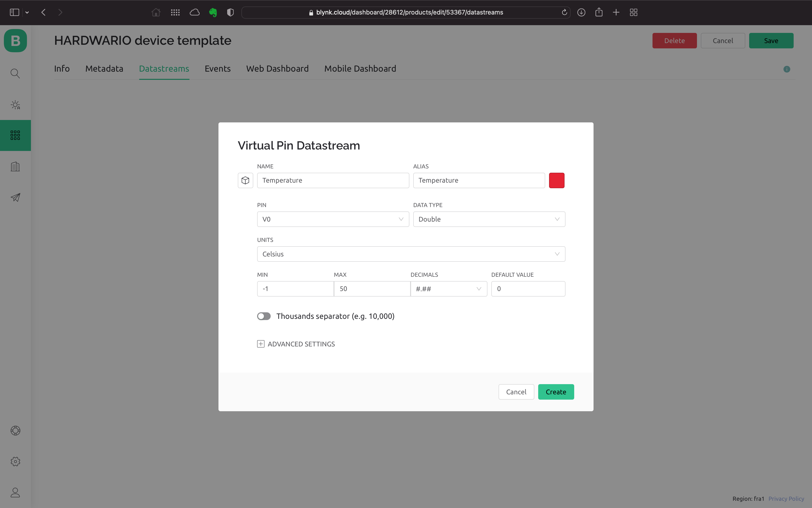Click the Blynk logo icon
This screenshot has width=812, height=508.
[x=15, y=41]
